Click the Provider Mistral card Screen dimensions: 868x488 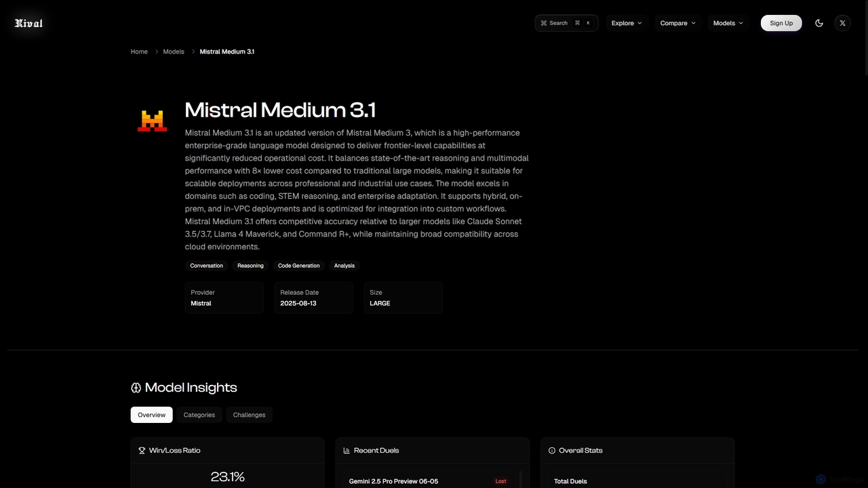click(x=224, y=298)
